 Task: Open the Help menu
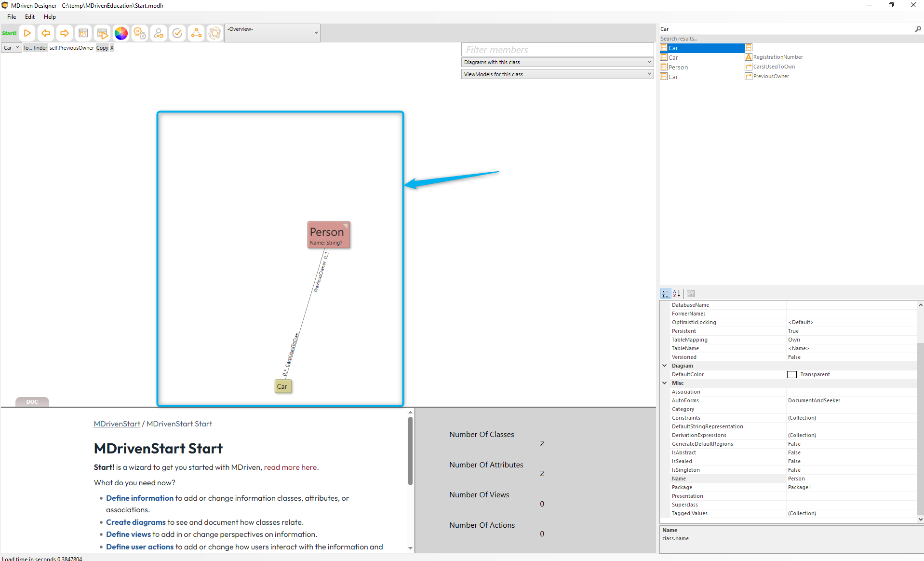coord(50,17)
